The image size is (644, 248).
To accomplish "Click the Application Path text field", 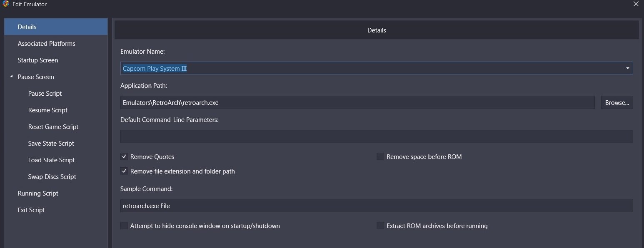I will point(357,102).
